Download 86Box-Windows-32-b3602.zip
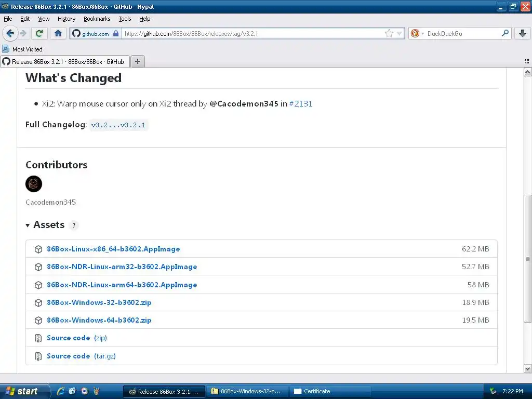This screenshot has width=532, height=399. click(x=99, y=302)
